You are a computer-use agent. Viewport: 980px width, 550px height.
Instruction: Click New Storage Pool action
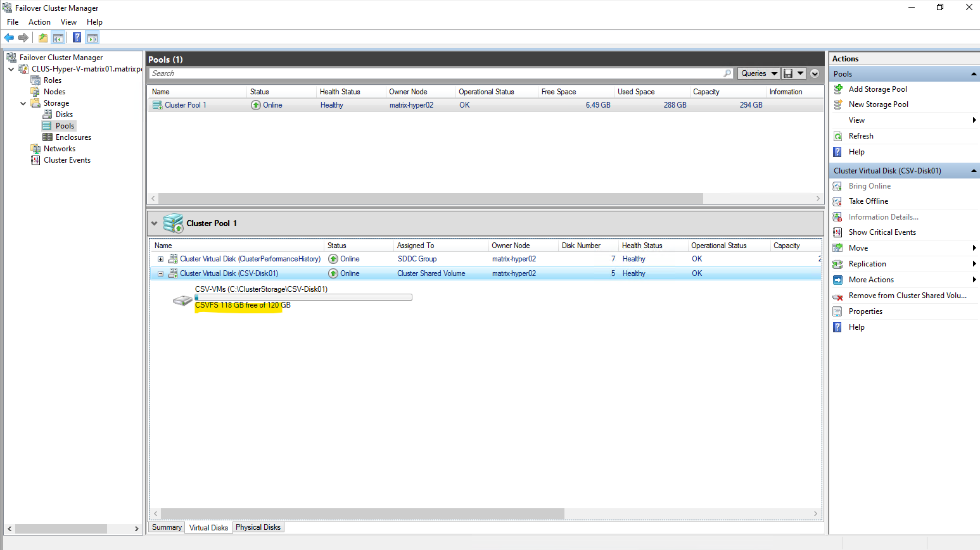(x=878, y=104)
